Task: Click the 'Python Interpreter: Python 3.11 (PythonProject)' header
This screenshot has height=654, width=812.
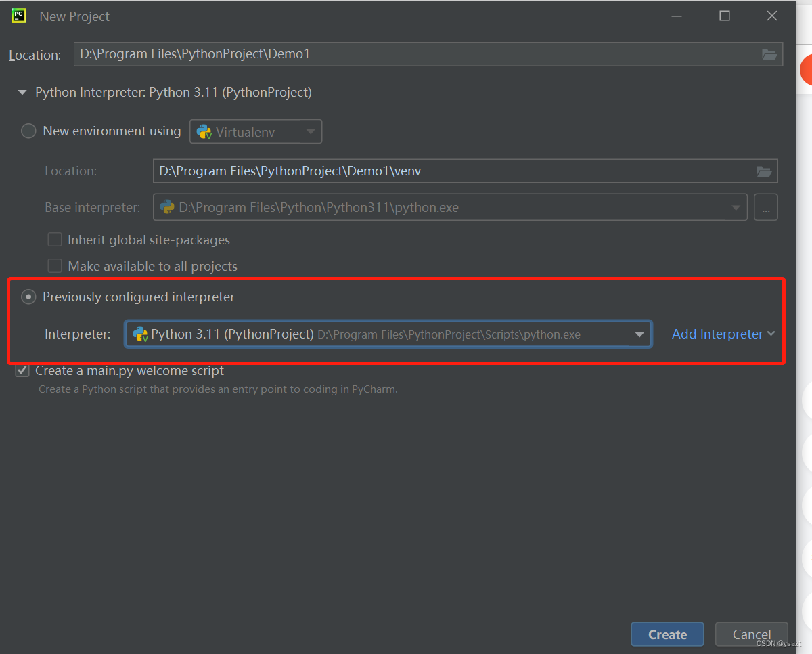Action: pos(173,93)
